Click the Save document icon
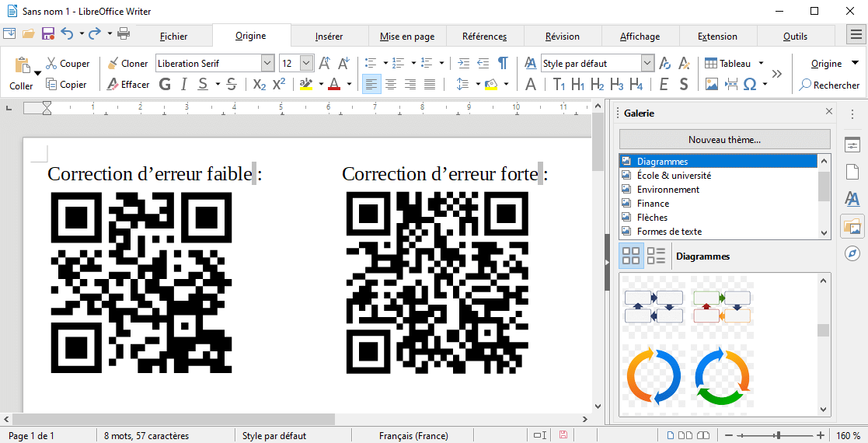Image resolution: width=868 pixels, height=443 pixels. [x=48, y=33]
